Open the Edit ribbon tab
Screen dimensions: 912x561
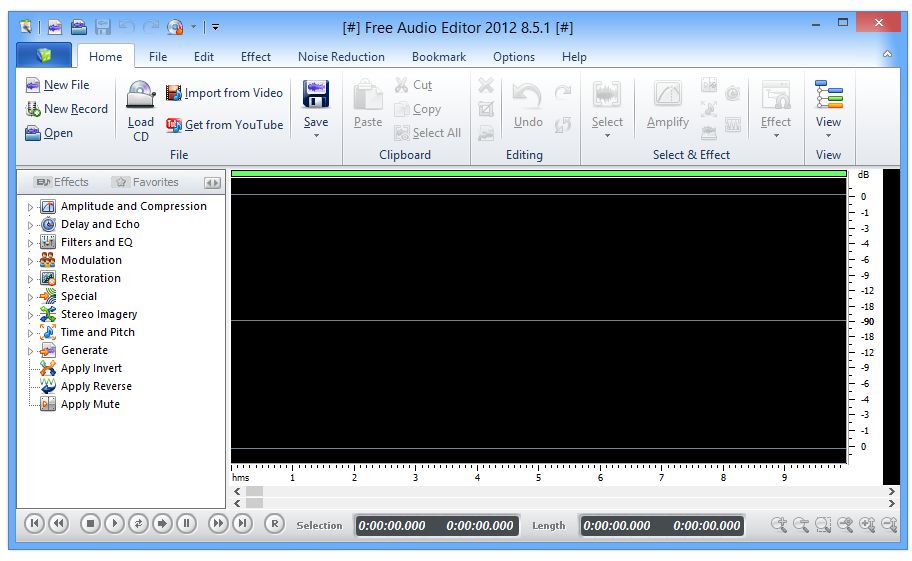coord(204,57)
